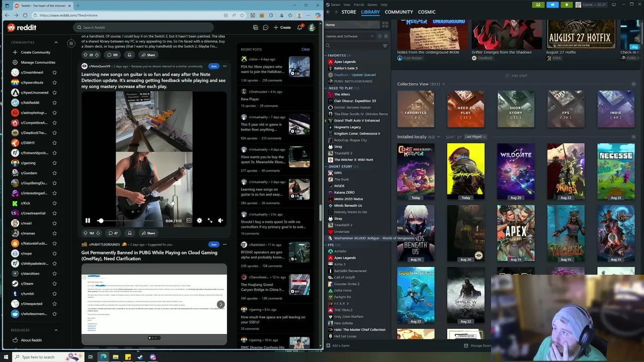Open the COSMIC profile tab in Steam
The height and width of the screenshot is (362, 644).
[427, 12]
